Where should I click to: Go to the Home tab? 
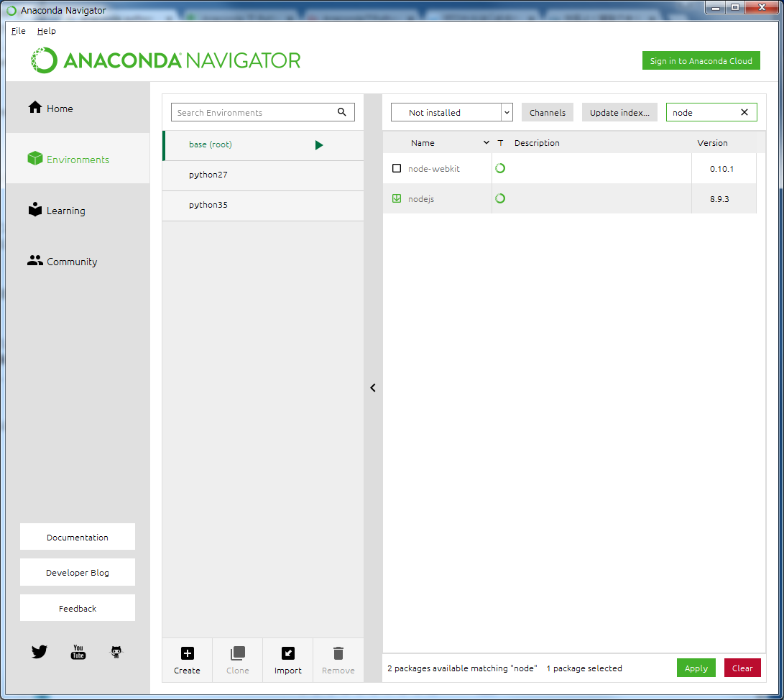pyautogui.click(x=78, y=108)
